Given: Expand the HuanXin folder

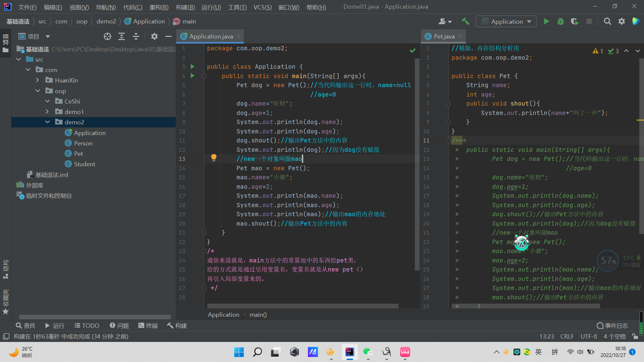Looking at the screenshot, I should 38,80.
